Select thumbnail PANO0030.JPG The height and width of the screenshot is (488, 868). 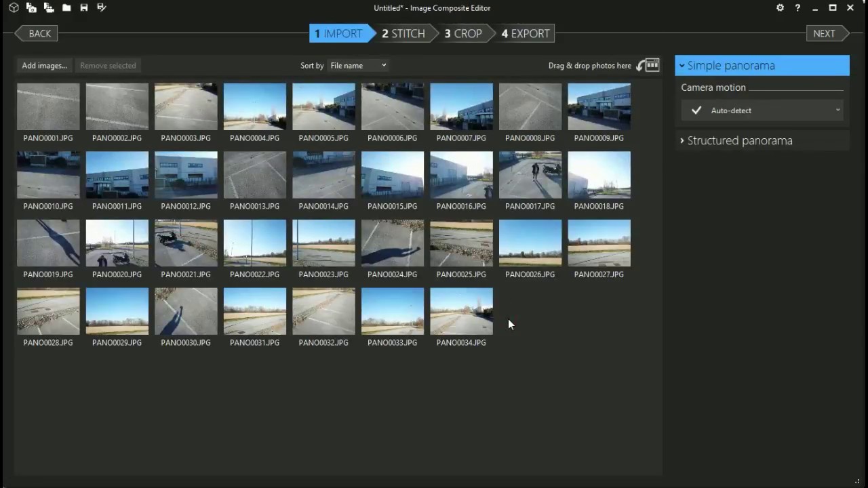click(x=186, y=311)
